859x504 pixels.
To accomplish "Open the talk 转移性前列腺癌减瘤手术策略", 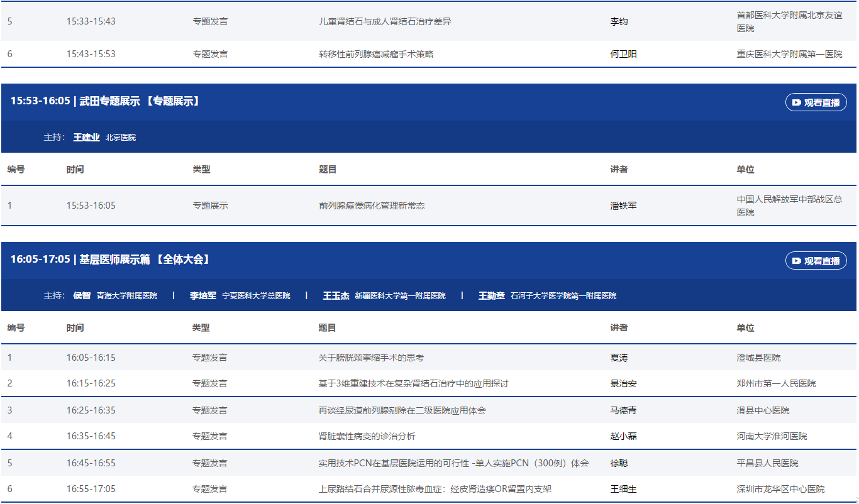I will tap(376, 54).
